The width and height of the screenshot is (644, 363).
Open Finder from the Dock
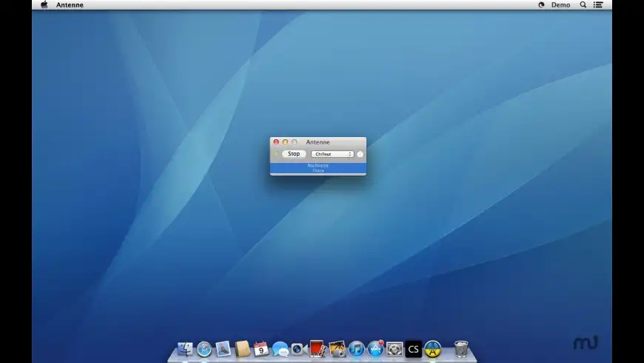185,349
